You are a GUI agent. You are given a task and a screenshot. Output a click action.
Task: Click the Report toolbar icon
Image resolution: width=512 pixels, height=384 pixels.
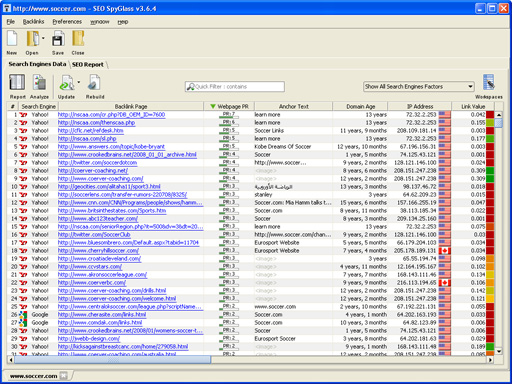click(17, 82)
